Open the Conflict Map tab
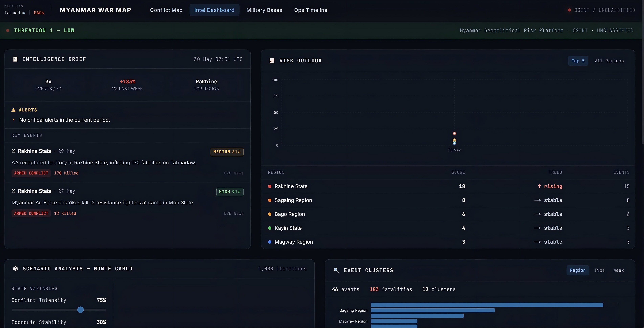 coord(166,10)
